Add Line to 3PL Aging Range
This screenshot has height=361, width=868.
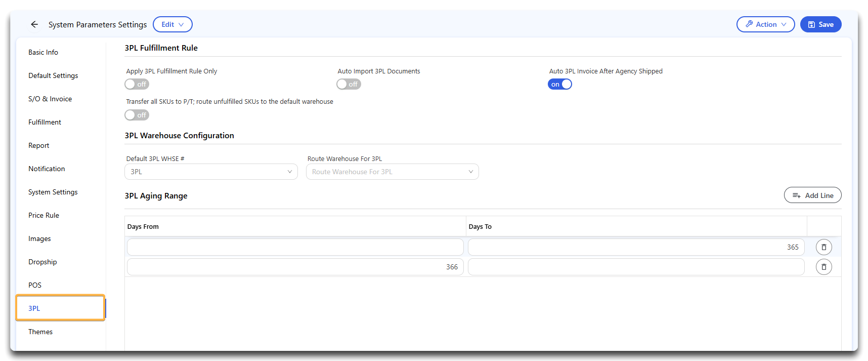(812, 195)
